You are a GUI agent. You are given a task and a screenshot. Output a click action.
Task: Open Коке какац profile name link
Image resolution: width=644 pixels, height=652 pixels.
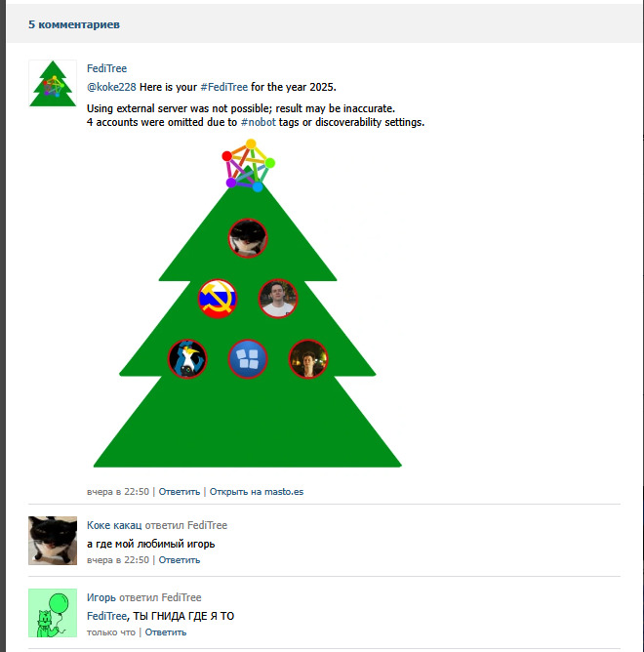(x=114, y=525)
